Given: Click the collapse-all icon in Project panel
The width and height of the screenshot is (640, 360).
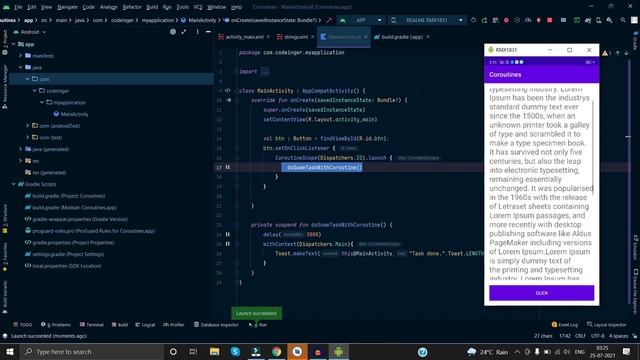Looking at the screenshot, I should click(x=184, y=32).
